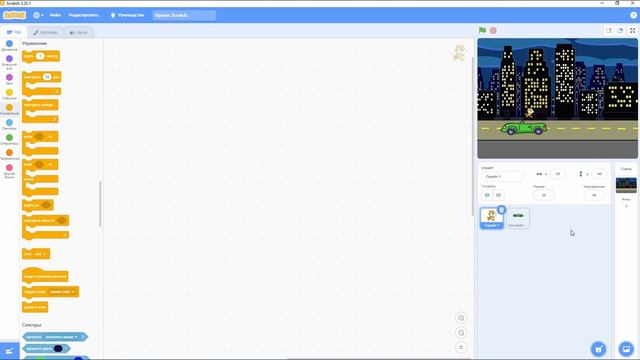Viewport: 640px width, 360px height.
Task: Switch to the Code (Код) tab
Action: click(x=14, y=32)
